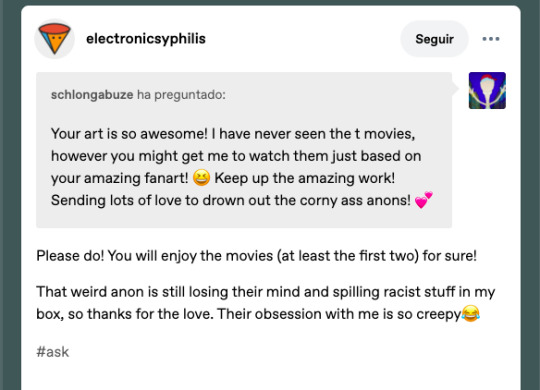Open the schlongabuze username link
The image size is (540, 390).
(x=92, y=94)
